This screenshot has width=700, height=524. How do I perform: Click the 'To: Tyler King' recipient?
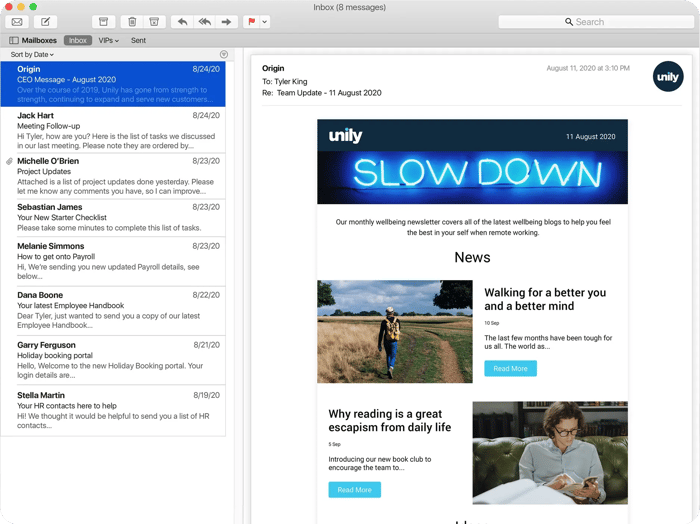tap(285, 82)
